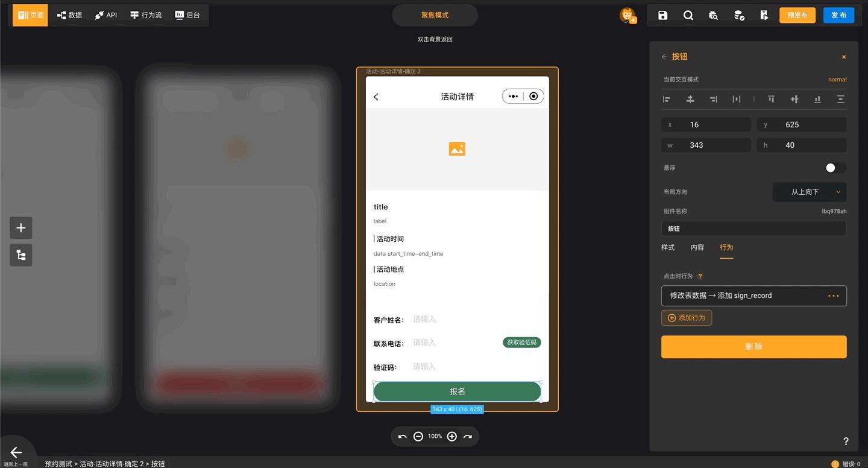Open the 页面 tab in top bar
Viewport: 868px width, 468px height.
pyautogui.click(x=30, y=15)
